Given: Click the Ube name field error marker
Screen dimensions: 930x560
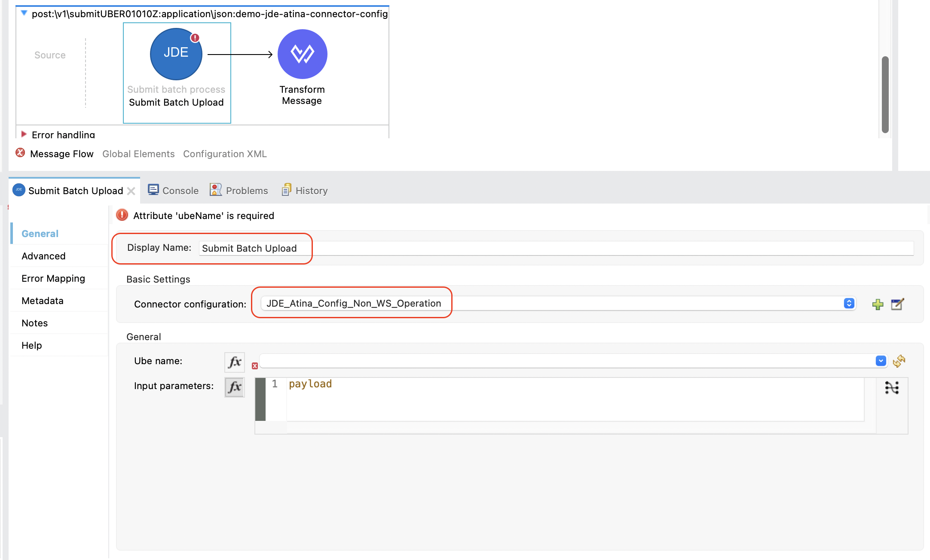Looking at the screenshot, I should coord(255,366).
